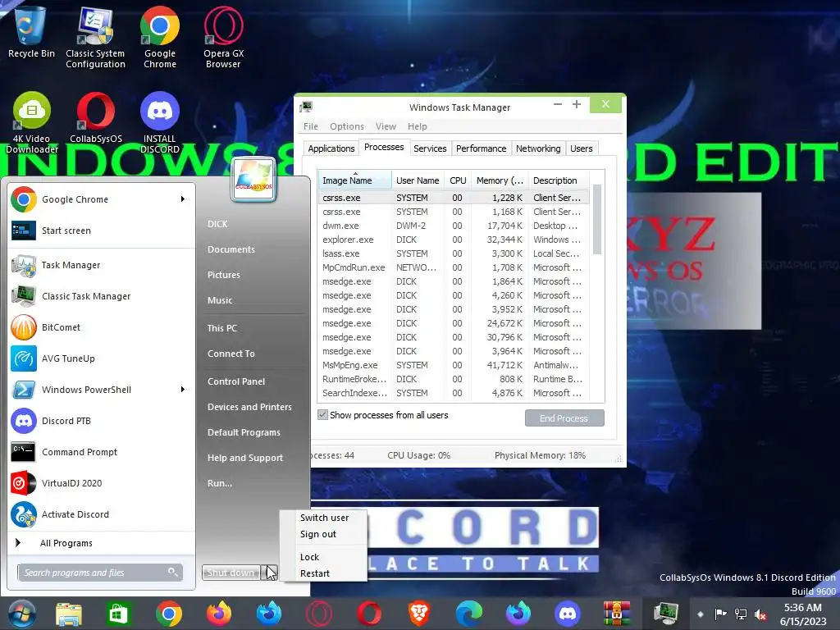
Task: Open Google Chrome desktop shortcut
Action: point(160,36)
